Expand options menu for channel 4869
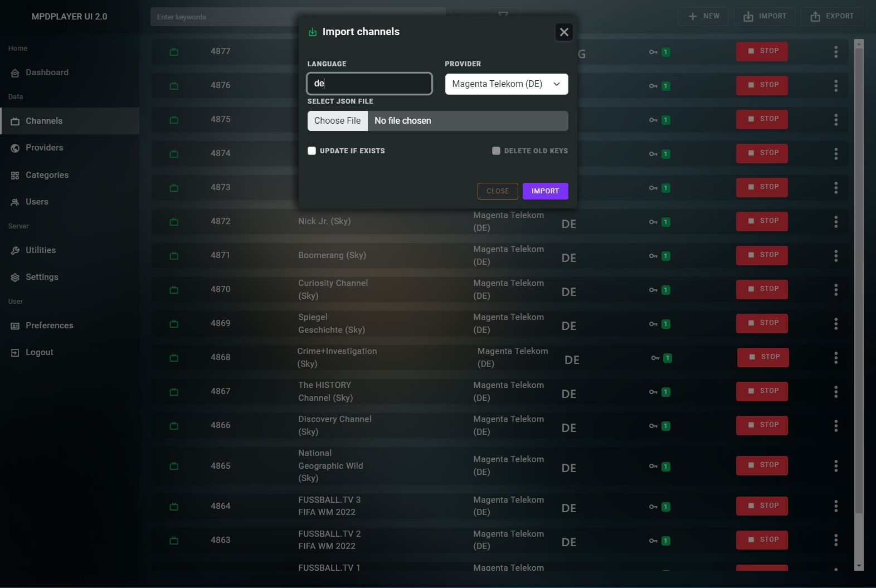The width and height of the screenshot is (876, 588). tap(835, 324)
